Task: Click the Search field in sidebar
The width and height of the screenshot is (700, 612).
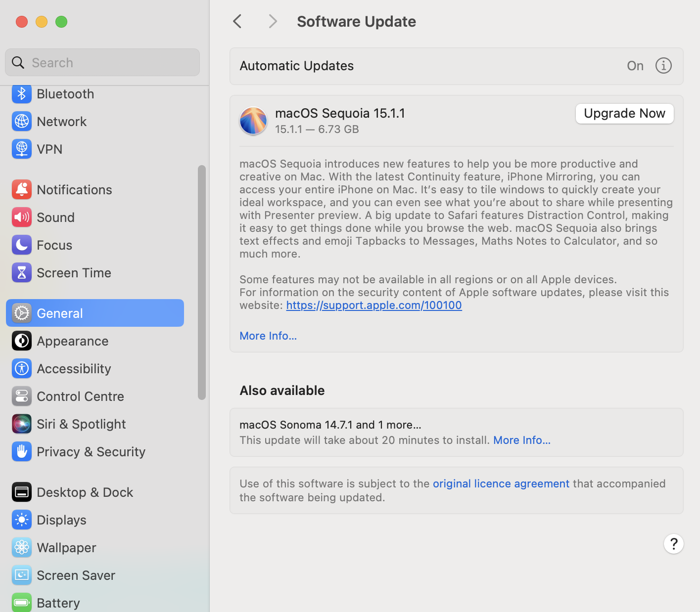Action: point(102,62)
